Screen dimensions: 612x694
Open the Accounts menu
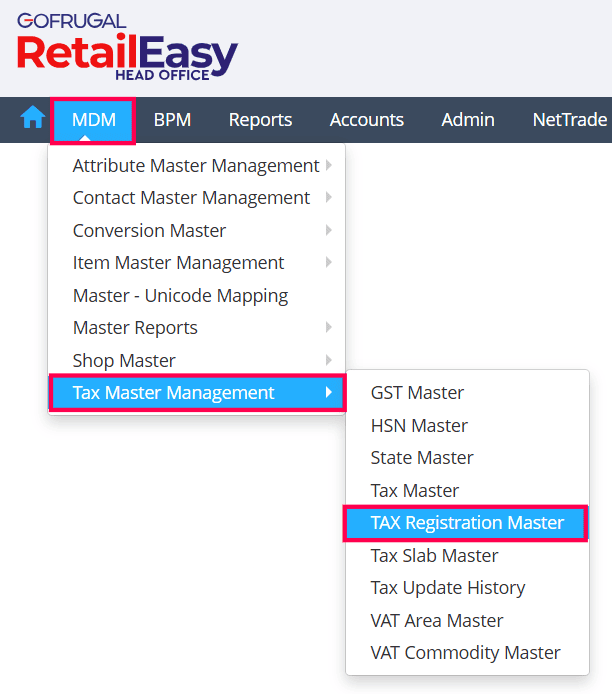click(366, 120)
